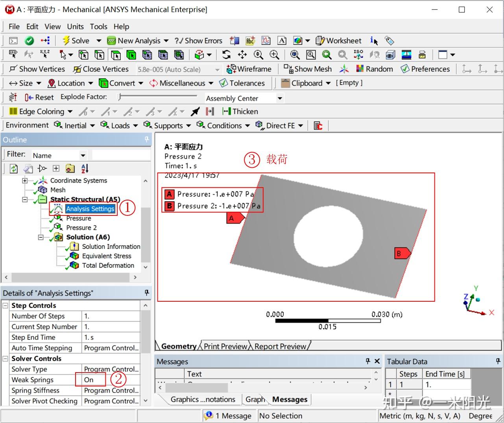Screen dimensions: 504x423
Task: Activate the Rotate view tool
Action: 226,55
